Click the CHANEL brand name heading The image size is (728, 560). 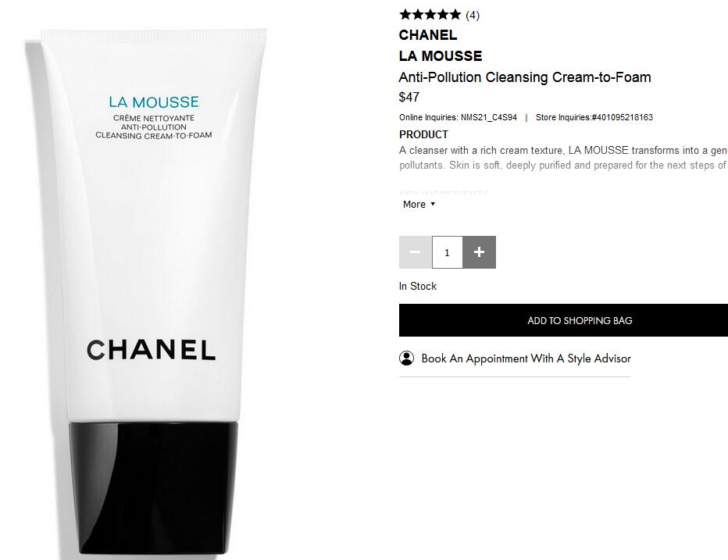(428, 35)
